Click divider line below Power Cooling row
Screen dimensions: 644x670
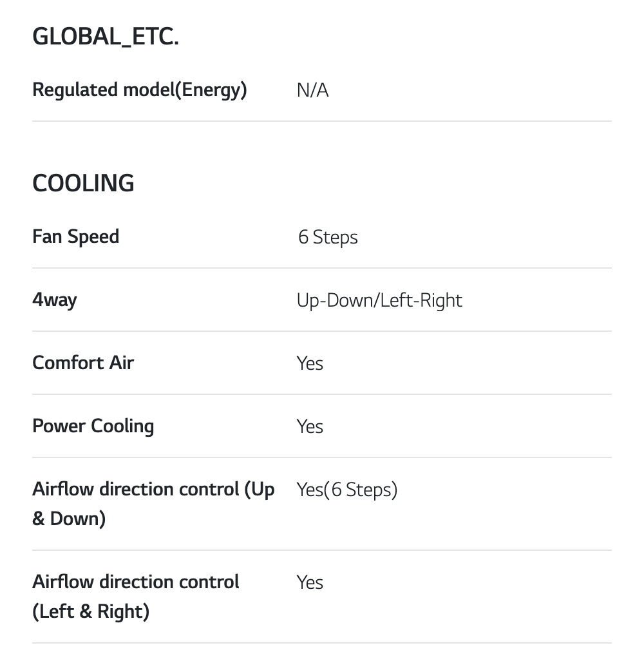click(x=322, y=457)
